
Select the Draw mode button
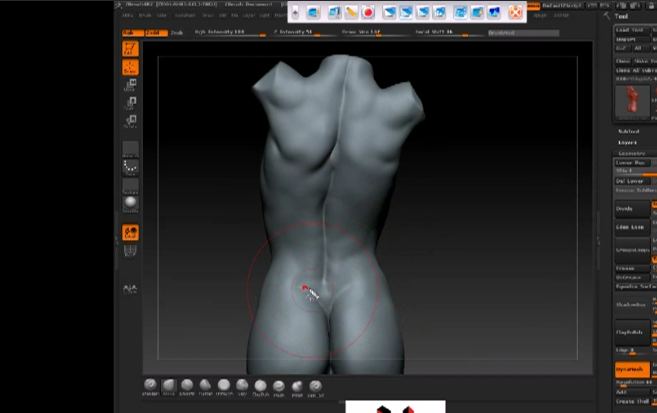130,67
